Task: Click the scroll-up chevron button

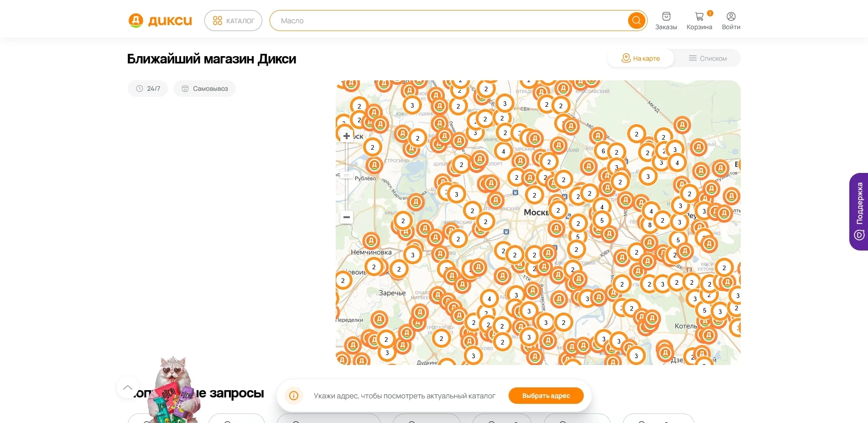Action: pos(128,387)
